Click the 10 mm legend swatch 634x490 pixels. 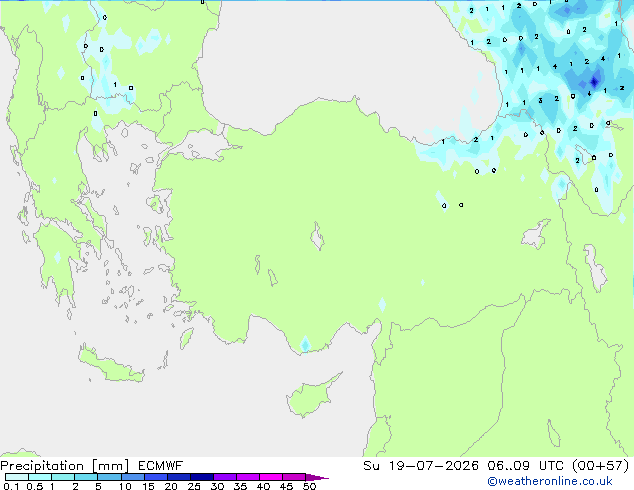point(133,477)
